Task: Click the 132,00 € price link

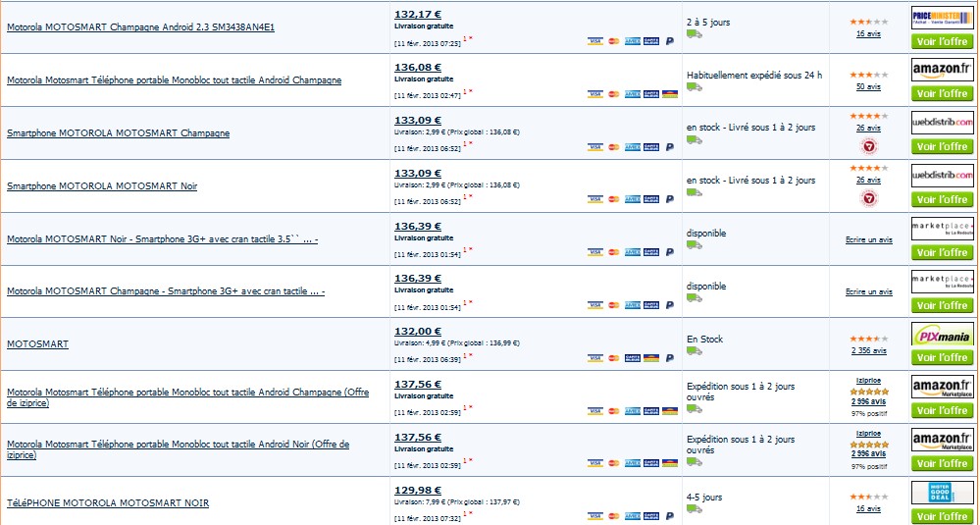Action: 418,332
